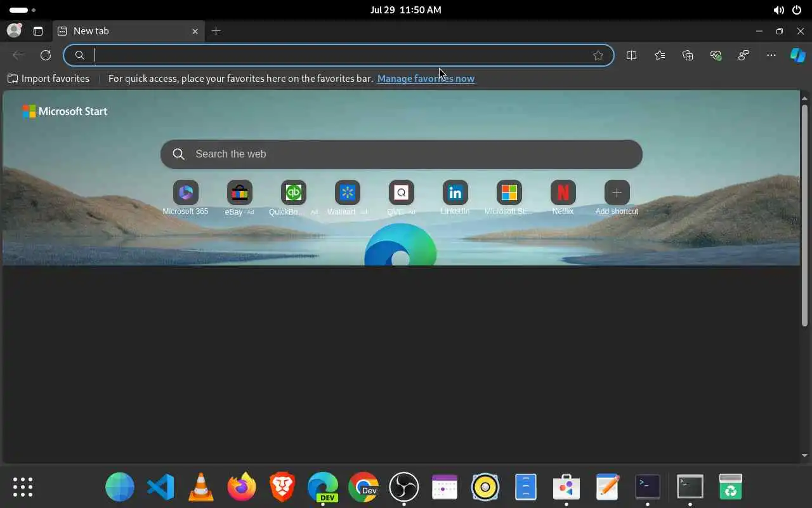Click the Microsoft Start logo
Screen dimensions: 812x508
pos(65,111)
